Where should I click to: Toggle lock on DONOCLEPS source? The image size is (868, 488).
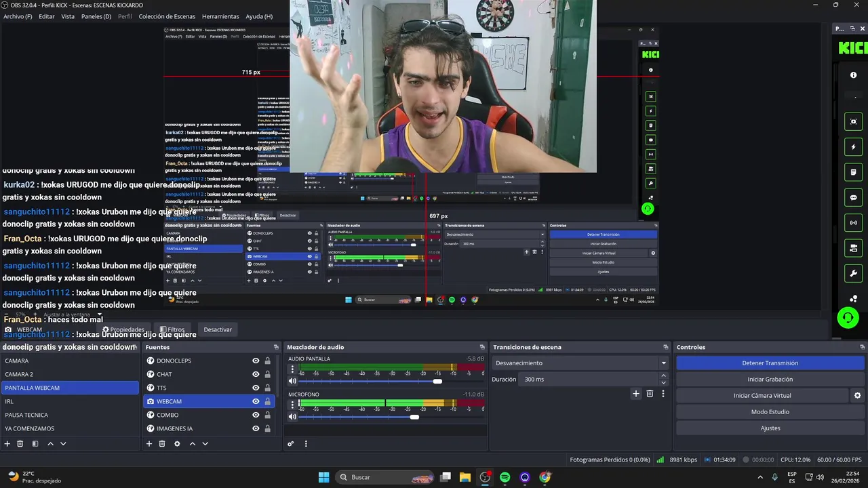267,361
